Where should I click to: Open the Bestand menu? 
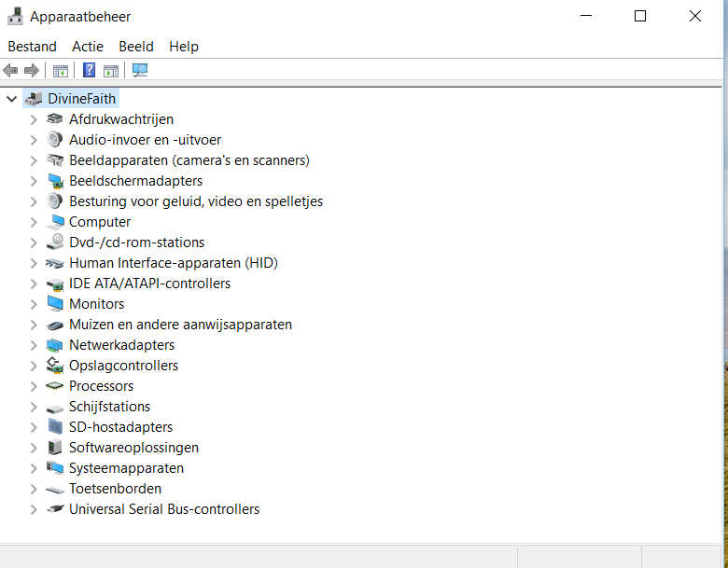coord(32,47)
